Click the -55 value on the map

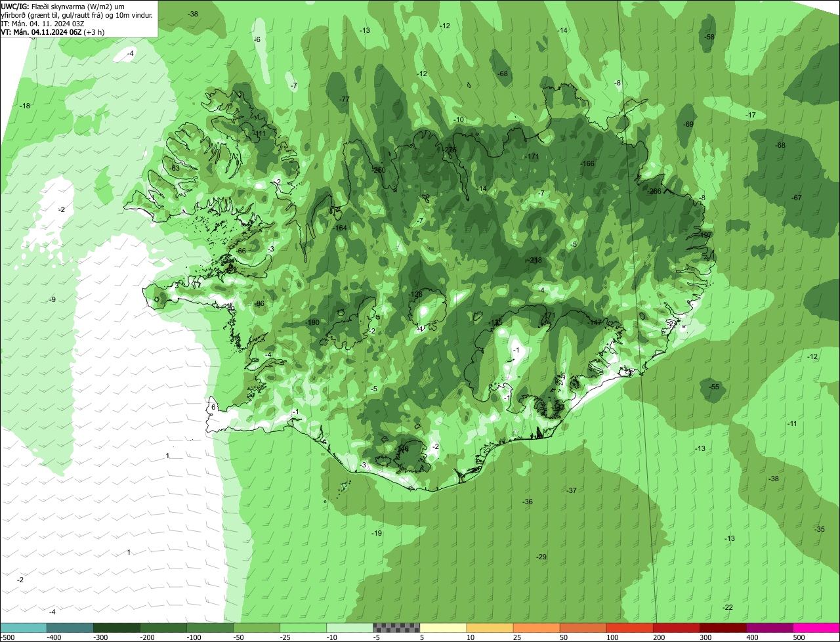coord(714,387)
